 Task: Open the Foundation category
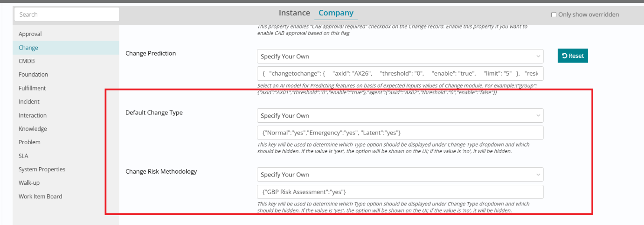click(33, 75)
